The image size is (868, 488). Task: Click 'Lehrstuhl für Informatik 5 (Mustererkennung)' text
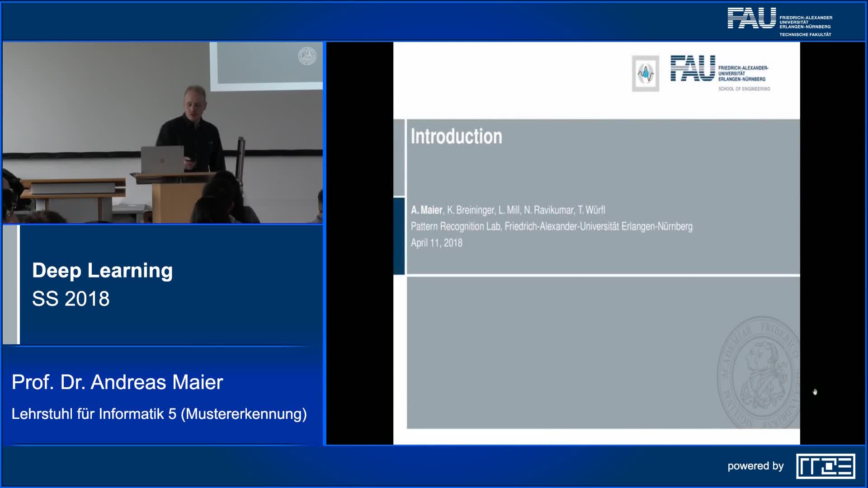point(159,414)
